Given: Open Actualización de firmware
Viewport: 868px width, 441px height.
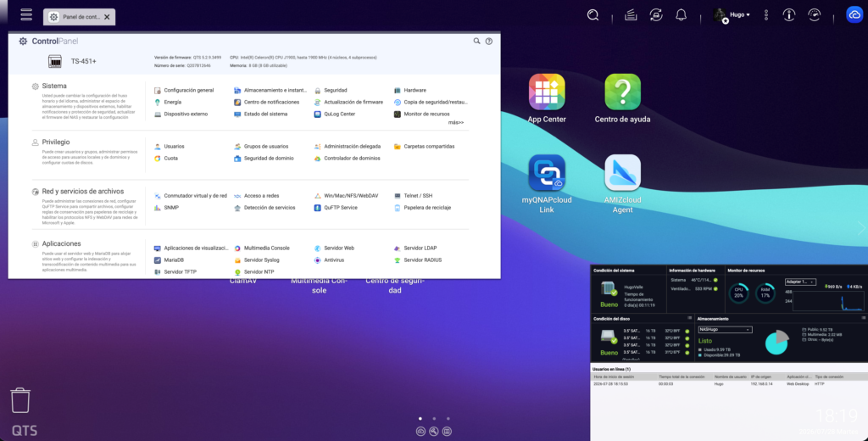Looking at the screenshot, I should (x=348, y=102).
